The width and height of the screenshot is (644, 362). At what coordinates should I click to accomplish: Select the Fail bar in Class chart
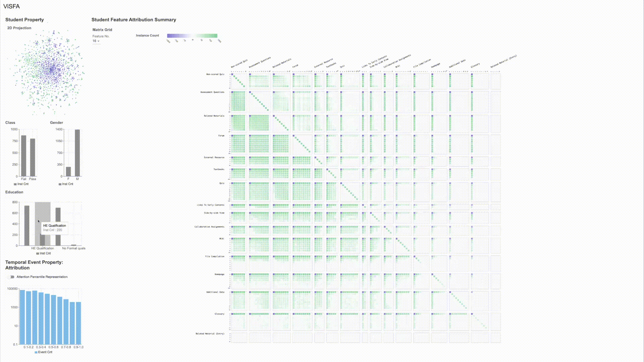click(23, 156)
